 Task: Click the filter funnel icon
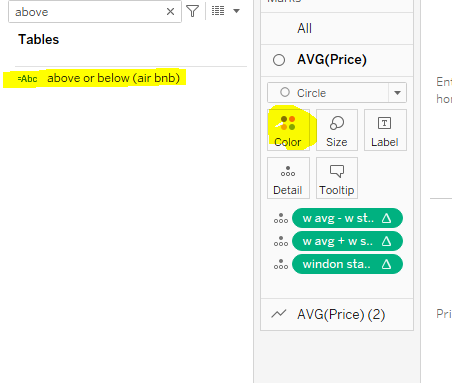(x=193, y=11)
